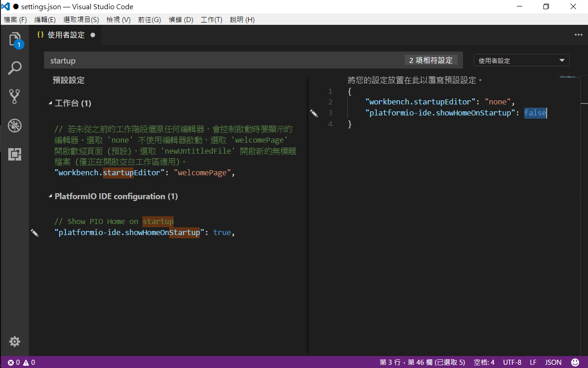The image size is (588, 368).
Task: Click the smiley feedback icon in status bar
Action: 575,362
